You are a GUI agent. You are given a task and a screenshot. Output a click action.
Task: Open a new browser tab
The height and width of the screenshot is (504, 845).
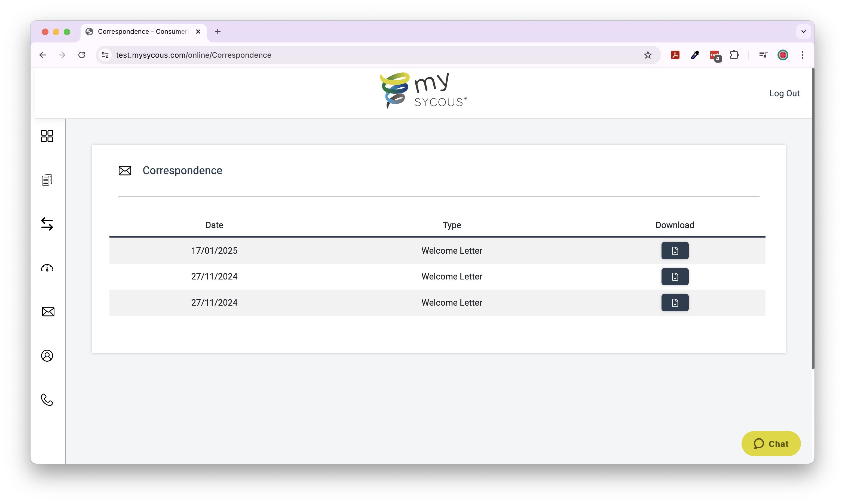click(x=218, y=32)
